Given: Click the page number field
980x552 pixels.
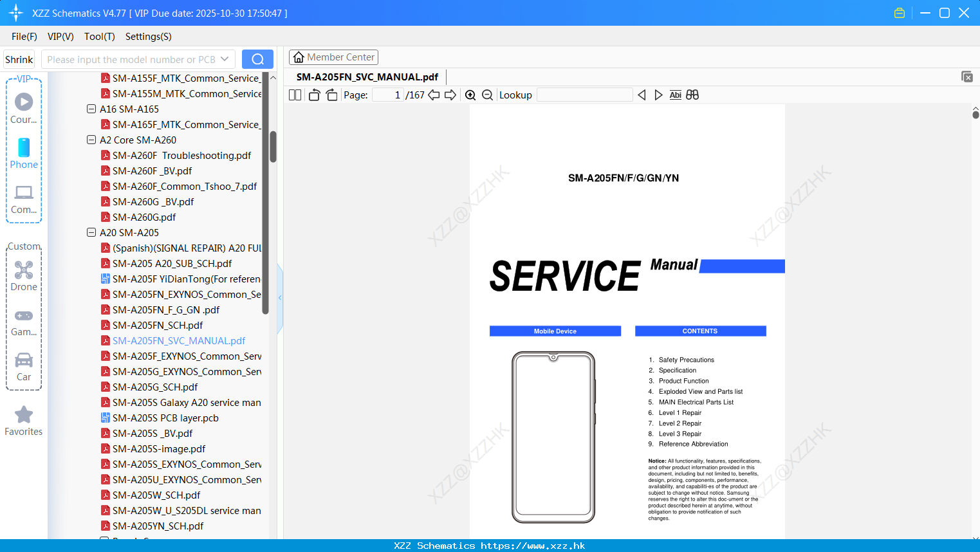Looking at the screenshot, I should [388, 95].
